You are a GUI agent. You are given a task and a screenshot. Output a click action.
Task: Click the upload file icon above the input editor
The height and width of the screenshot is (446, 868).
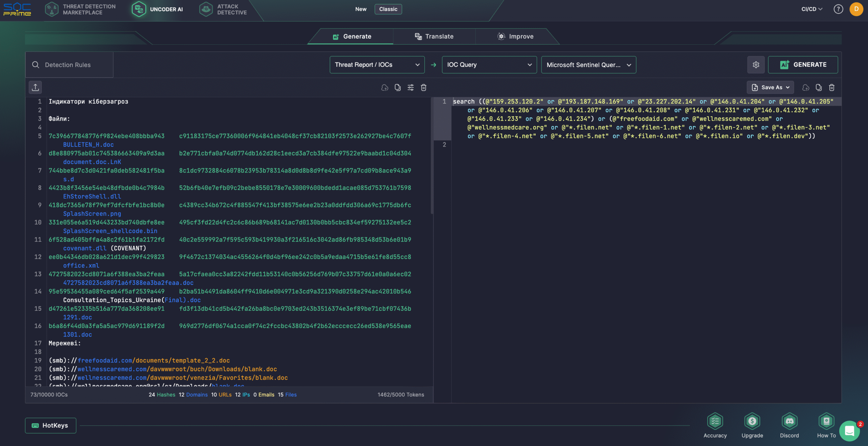[35, 87]
